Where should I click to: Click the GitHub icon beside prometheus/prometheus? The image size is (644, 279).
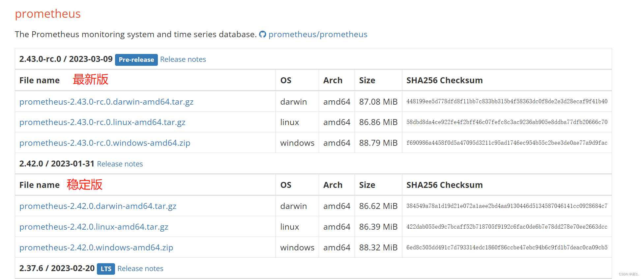(262, 34)
